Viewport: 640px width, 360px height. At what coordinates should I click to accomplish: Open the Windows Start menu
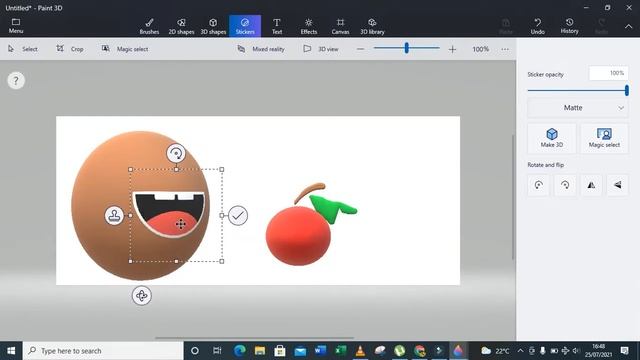click(11, 351)
